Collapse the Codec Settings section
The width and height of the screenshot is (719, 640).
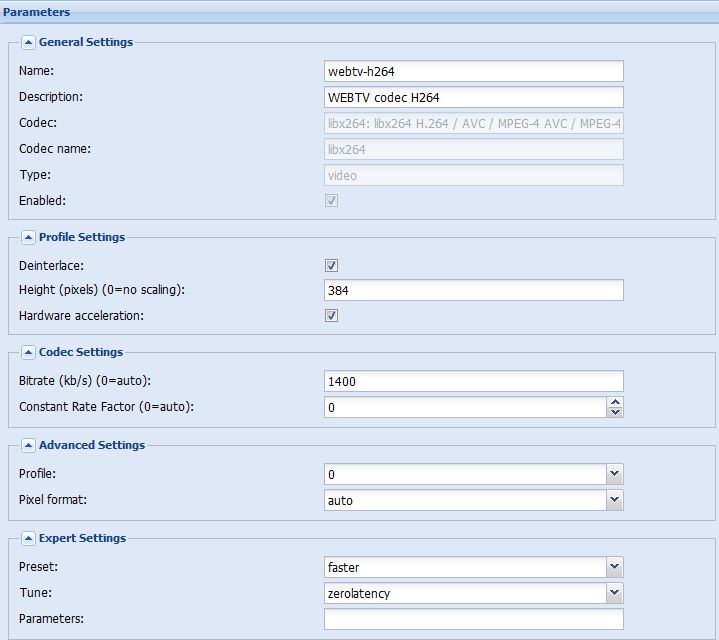tap(28, 353)
